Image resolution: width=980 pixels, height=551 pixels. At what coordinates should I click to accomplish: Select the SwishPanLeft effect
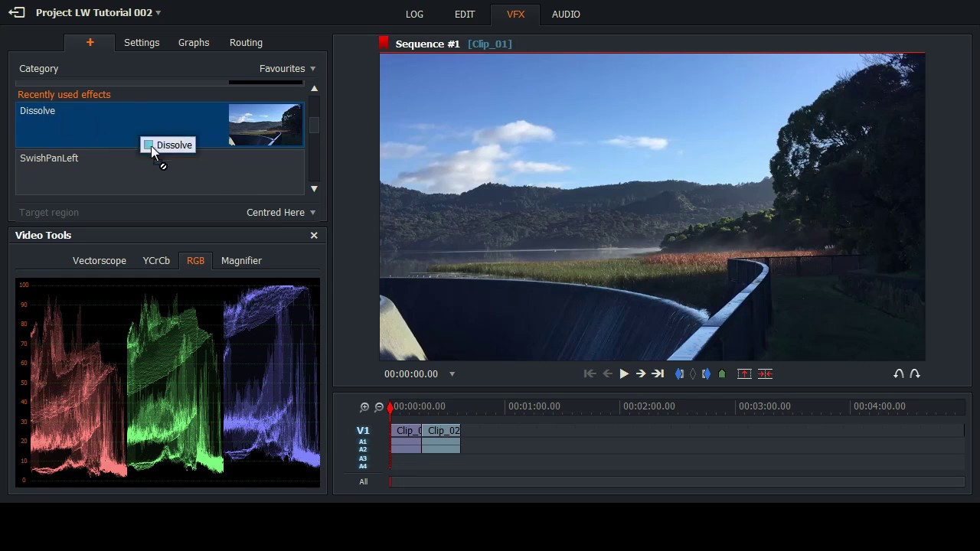(49, 158)
